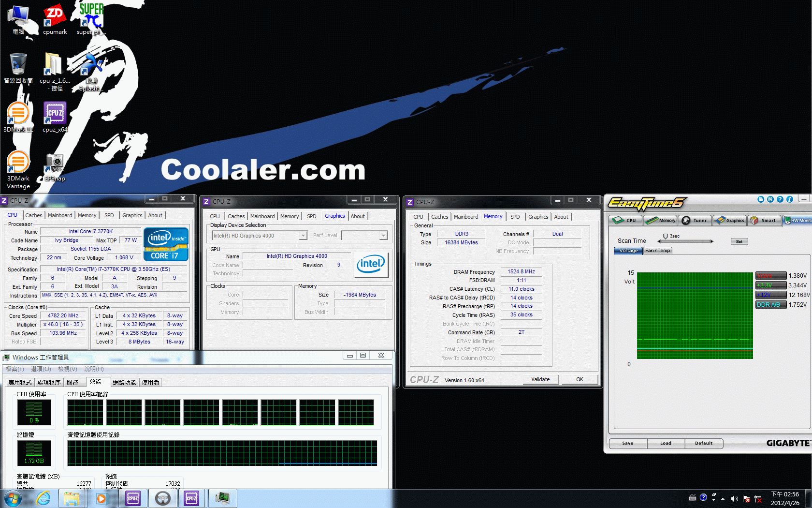The height and width of the screenshot is (508, 812).
Task: Switch to Task Manager via its taskbar icon
Action: click(x=223, y=498)
